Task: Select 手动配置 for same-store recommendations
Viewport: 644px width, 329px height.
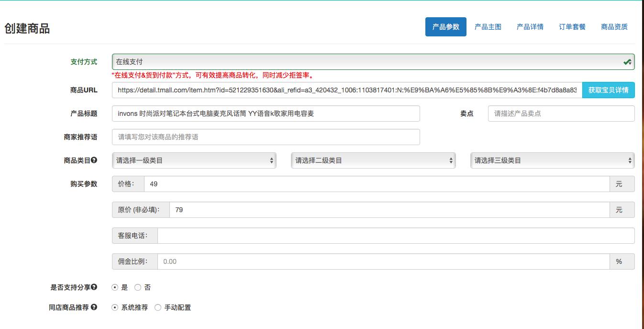Action: pos(157,308)
